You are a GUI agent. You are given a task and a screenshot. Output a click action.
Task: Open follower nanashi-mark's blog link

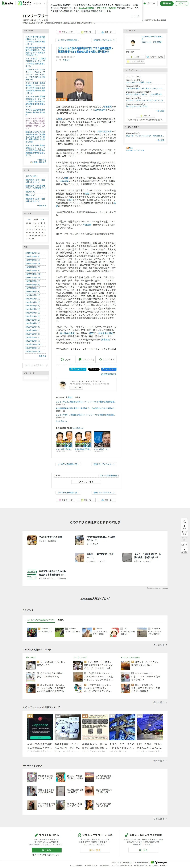click(139, 82)
